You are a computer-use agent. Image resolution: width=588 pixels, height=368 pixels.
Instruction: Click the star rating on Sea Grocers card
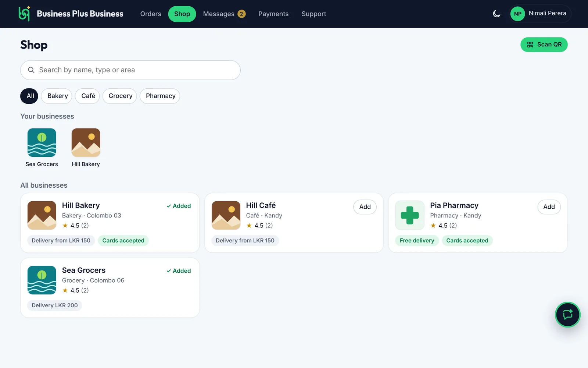pos(75,290)
